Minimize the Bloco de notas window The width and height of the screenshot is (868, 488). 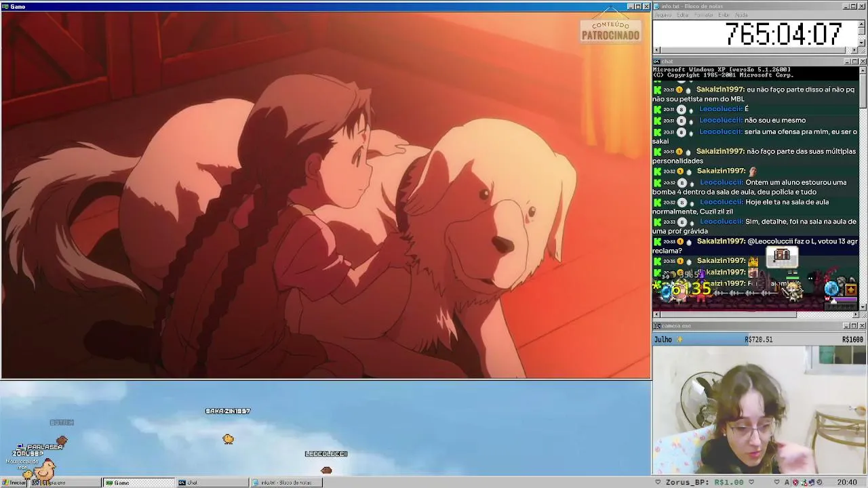click(x=846, y=6)
